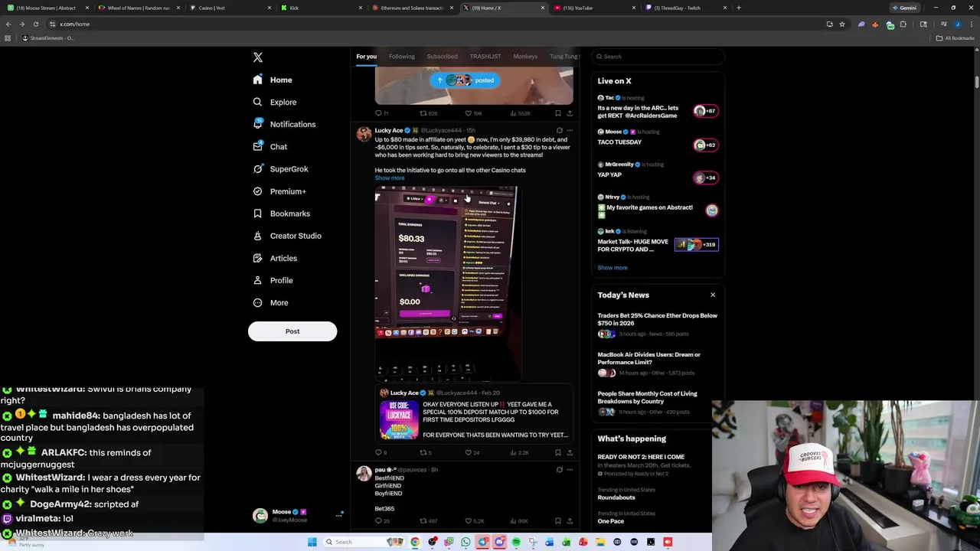Open 'Traders Bet 25% Chance Ether Drops' news
This screenshot has width=980, height=551.
tap(658, 320)
